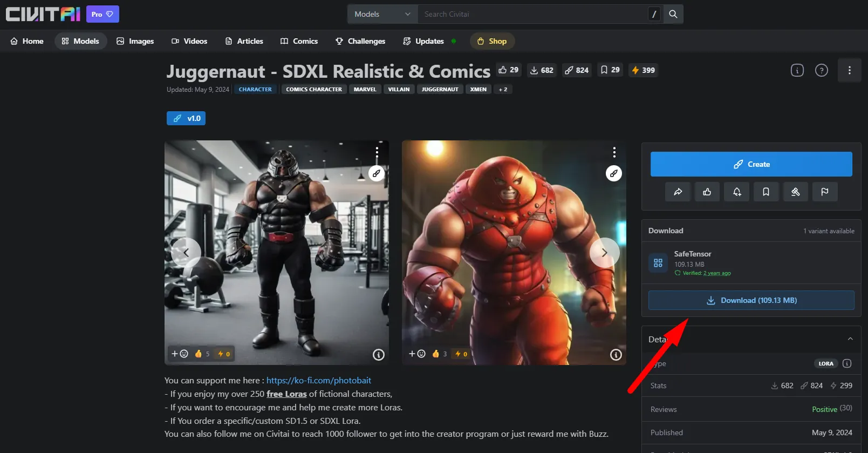The image size is (868, 453).
Task: Open the red Juggernaut image
Action: (514, 253)
